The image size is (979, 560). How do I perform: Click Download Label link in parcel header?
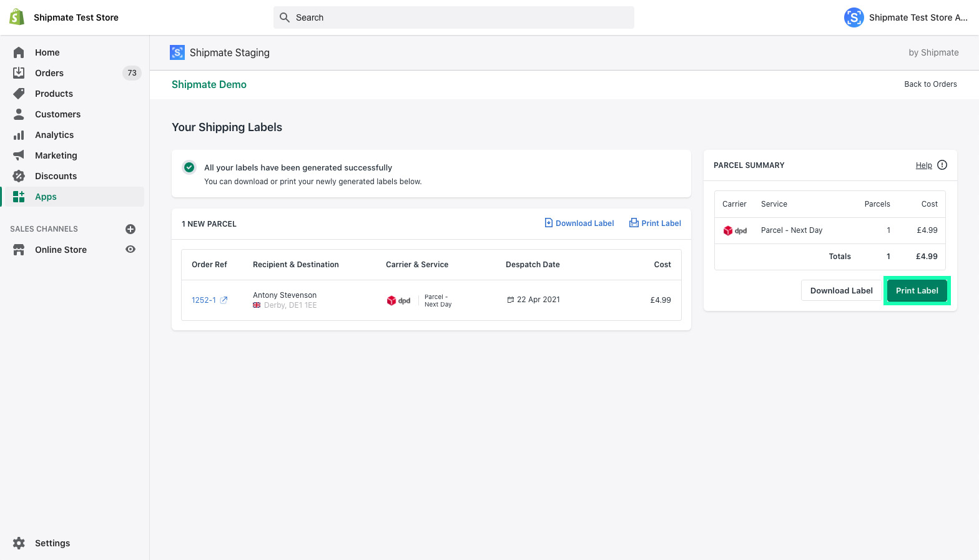tap(579, 224)
